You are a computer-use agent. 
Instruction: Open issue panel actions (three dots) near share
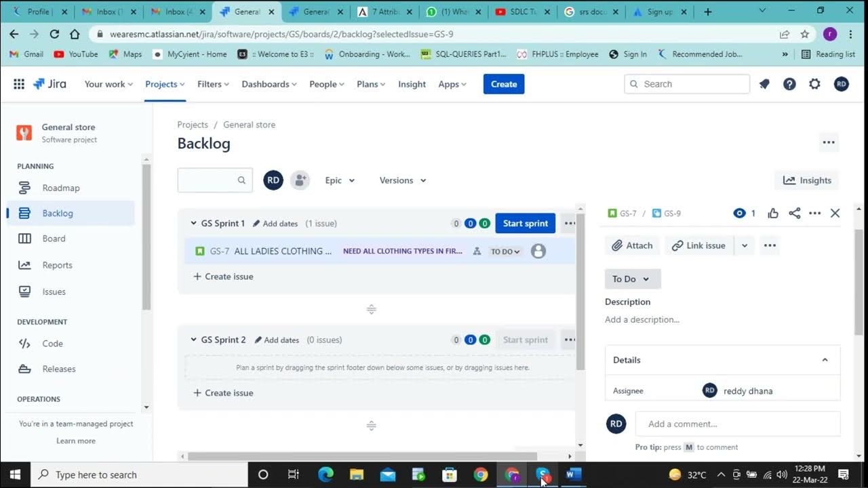point(815,213)
